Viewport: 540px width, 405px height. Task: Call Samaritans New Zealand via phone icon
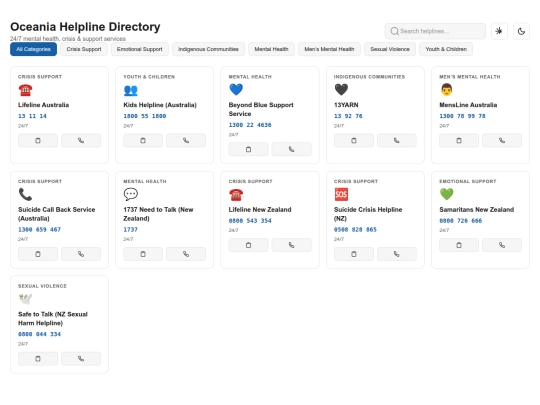coord(502,245)
